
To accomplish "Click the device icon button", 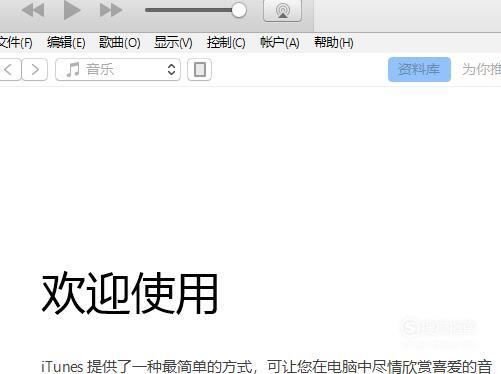I will click(x=199, y=70).
